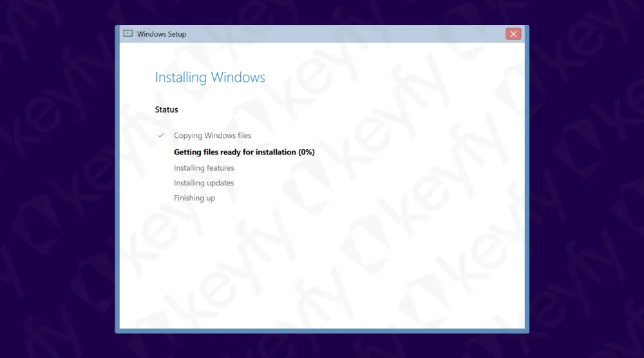Screen dimensions: 644x358
Task: Click the 'Installing updates' step
Action: [204, 183]
